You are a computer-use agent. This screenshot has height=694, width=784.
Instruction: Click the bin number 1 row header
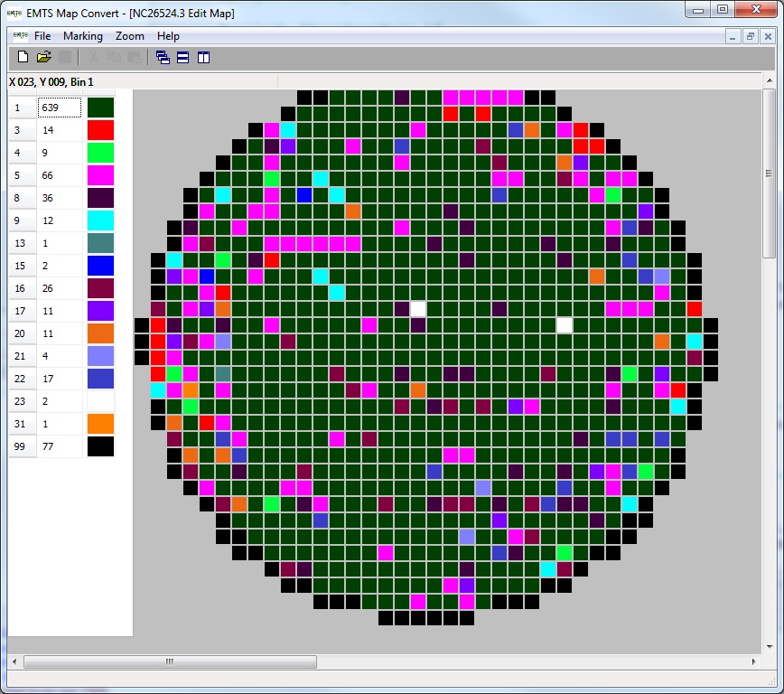point(22,108)
